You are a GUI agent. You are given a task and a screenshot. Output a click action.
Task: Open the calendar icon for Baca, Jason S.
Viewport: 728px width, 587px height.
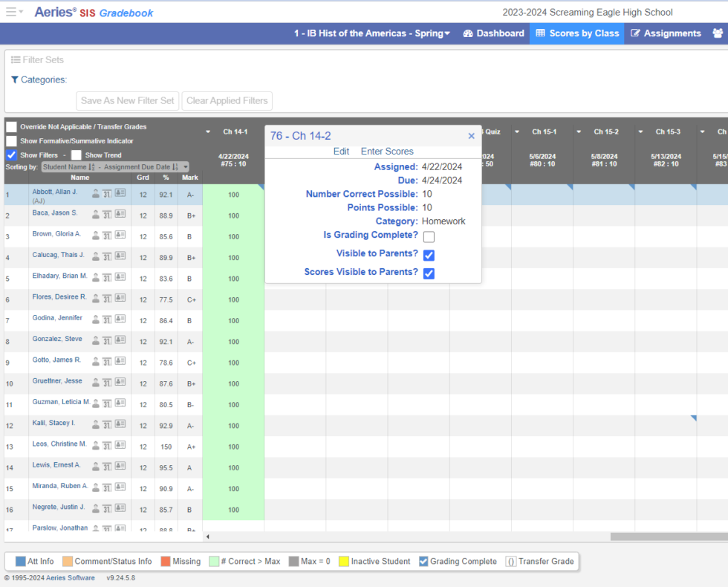107,215
